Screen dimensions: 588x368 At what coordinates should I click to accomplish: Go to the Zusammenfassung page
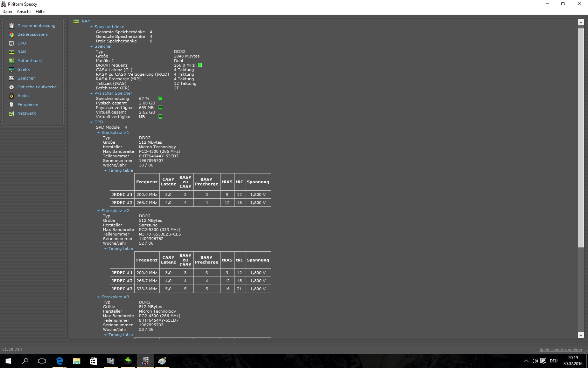(x=36, y=26)
